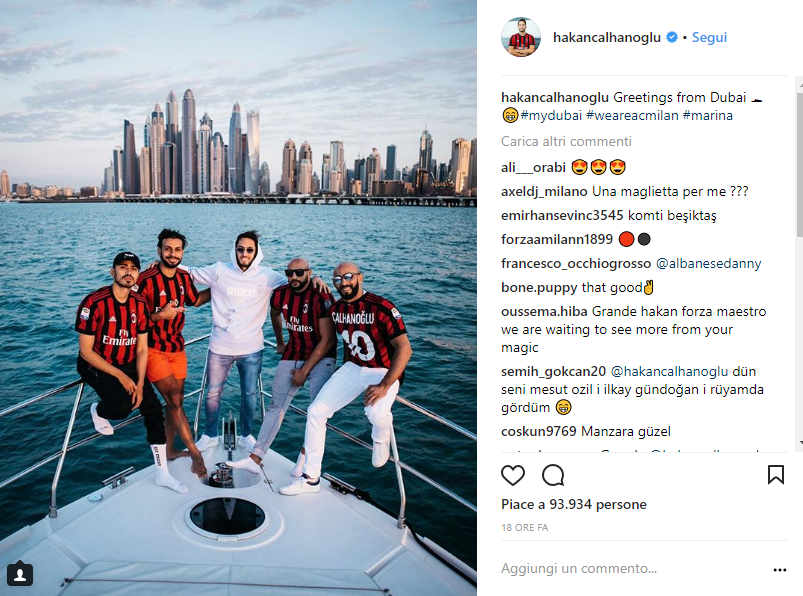Open the comment speech bubble icon

click(x=553, y=475)
